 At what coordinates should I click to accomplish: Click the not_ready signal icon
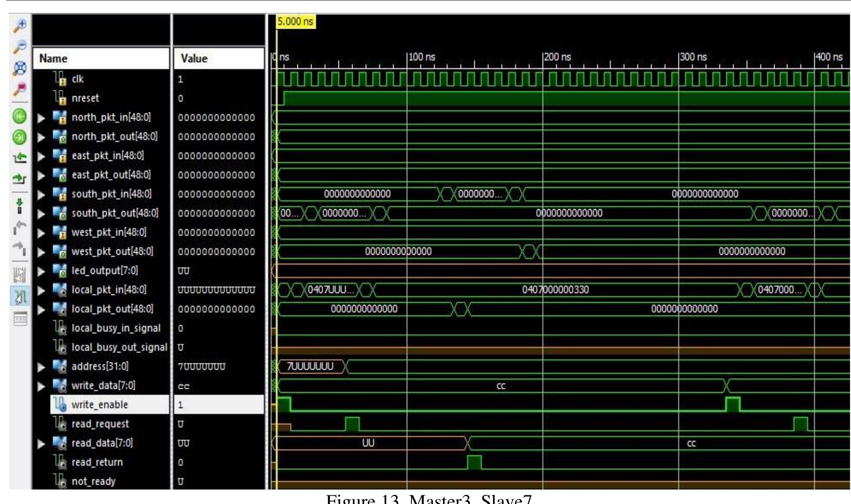point(60,481)
